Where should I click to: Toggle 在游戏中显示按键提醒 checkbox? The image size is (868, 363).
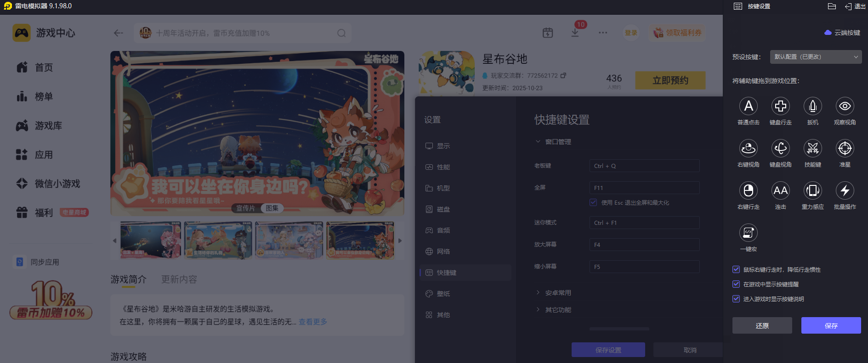736,285
